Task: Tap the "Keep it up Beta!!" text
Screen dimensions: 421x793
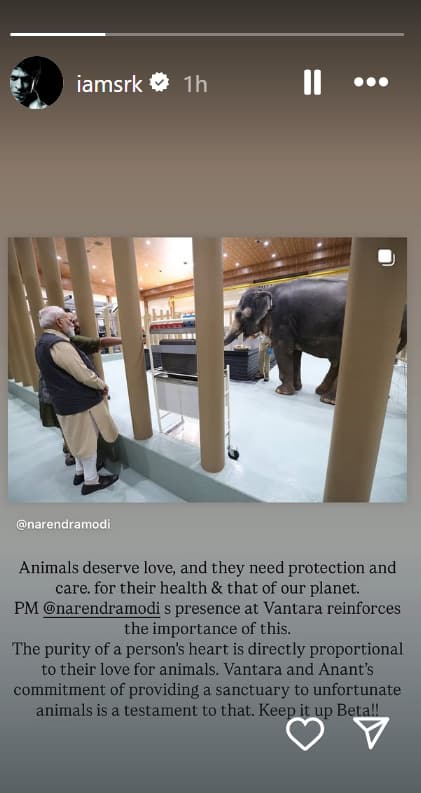Action: tap(319, 710)
